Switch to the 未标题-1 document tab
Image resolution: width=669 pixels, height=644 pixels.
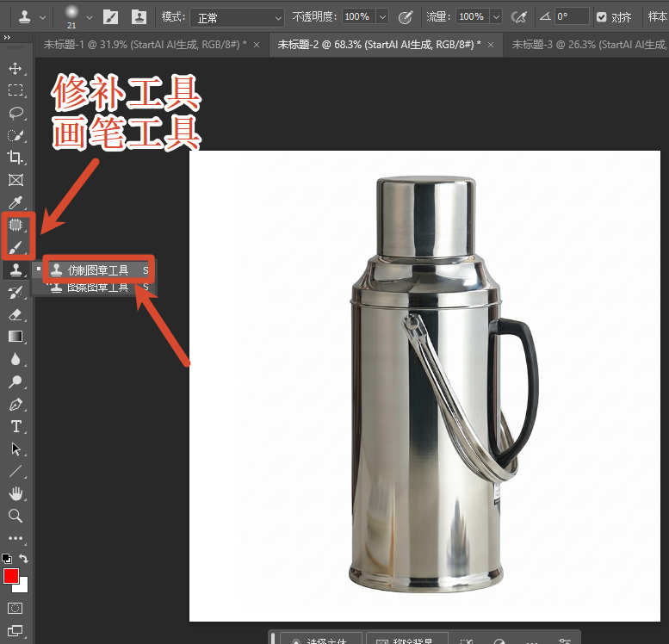(x=145, y=45)
